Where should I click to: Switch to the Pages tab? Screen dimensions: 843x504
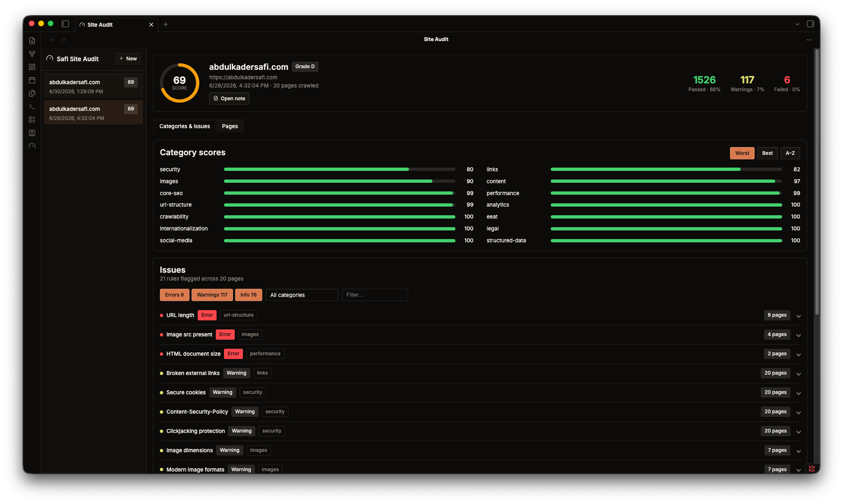[230, 126]
